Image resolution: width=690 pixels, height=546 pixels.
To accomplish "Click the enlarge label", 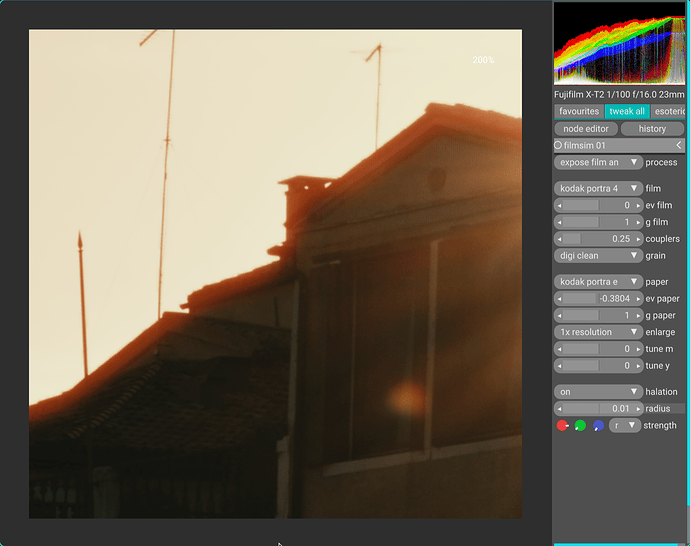I will click(660, 332).
